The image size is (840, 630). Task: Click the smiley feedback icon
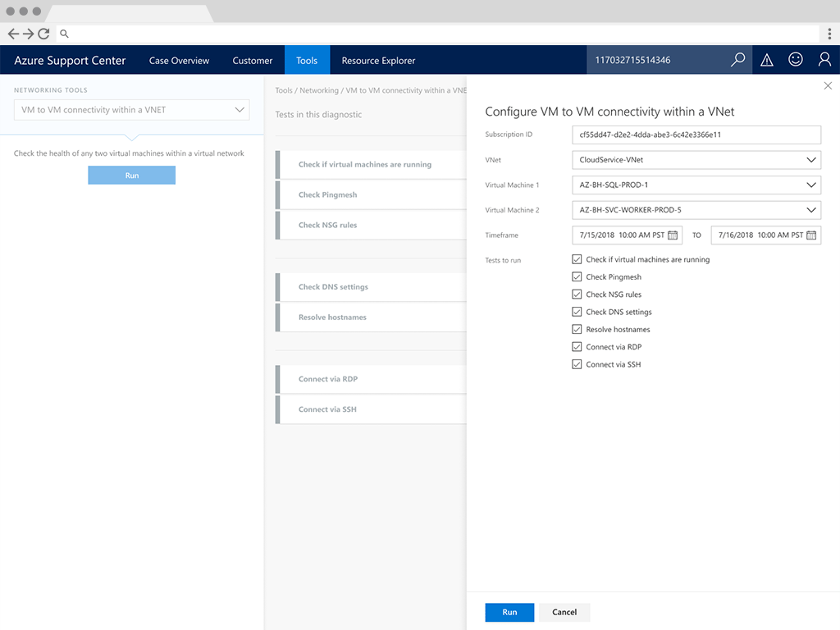[796, 59]
